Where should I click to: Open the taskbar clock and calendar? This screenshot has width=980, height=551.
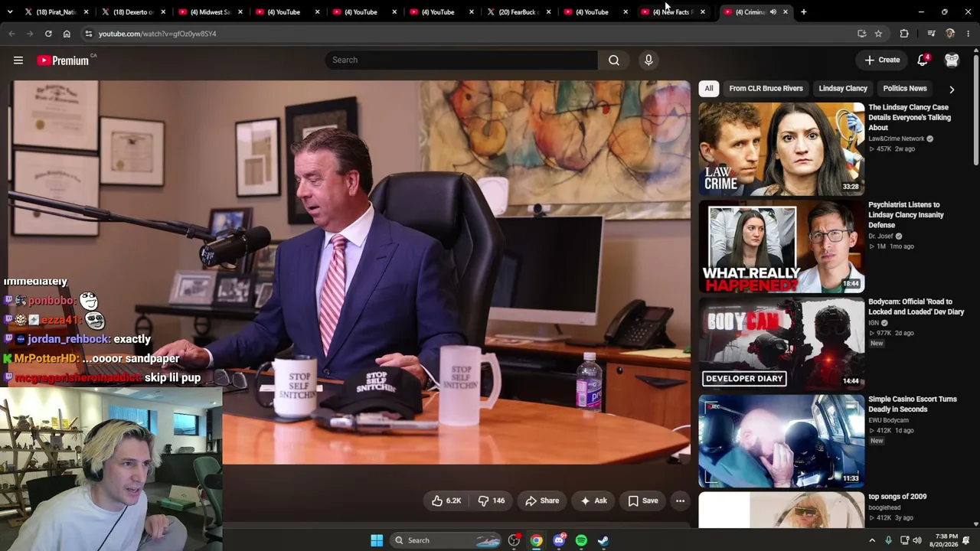pos(946,540)
